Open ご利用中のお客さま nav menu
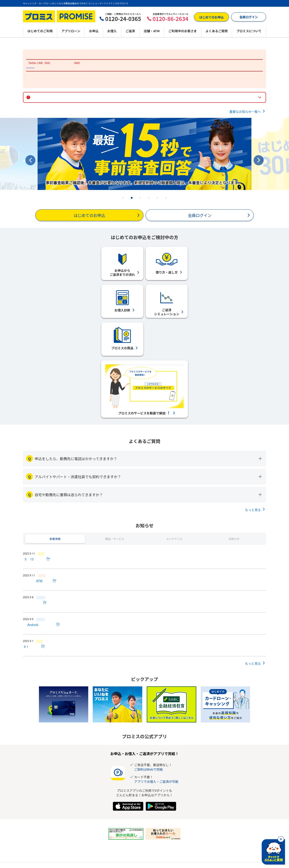 (x=182, y=31)
